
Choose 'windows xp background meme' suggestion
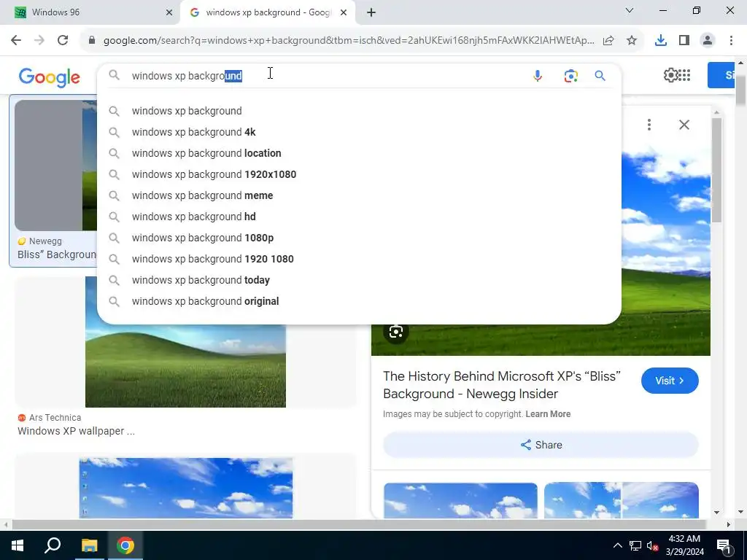[359, 195]
